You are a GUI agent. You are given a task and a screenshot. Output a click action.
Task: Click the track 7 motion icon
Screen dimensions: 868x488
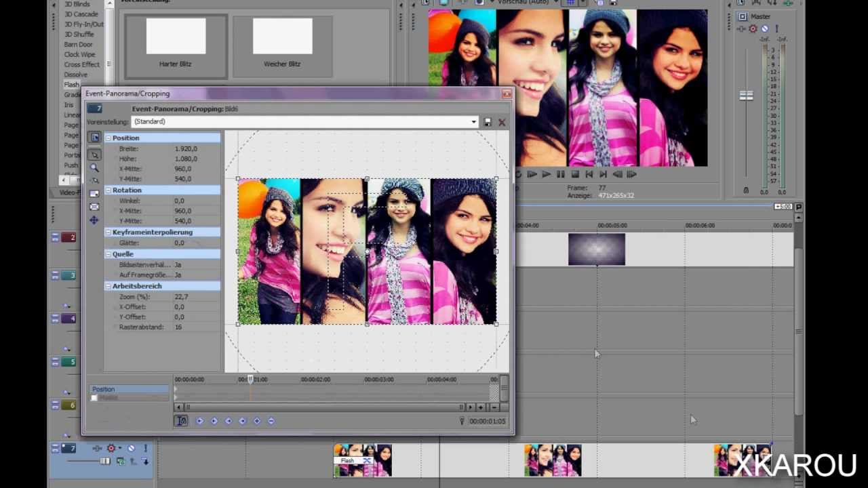click(98, 448)
